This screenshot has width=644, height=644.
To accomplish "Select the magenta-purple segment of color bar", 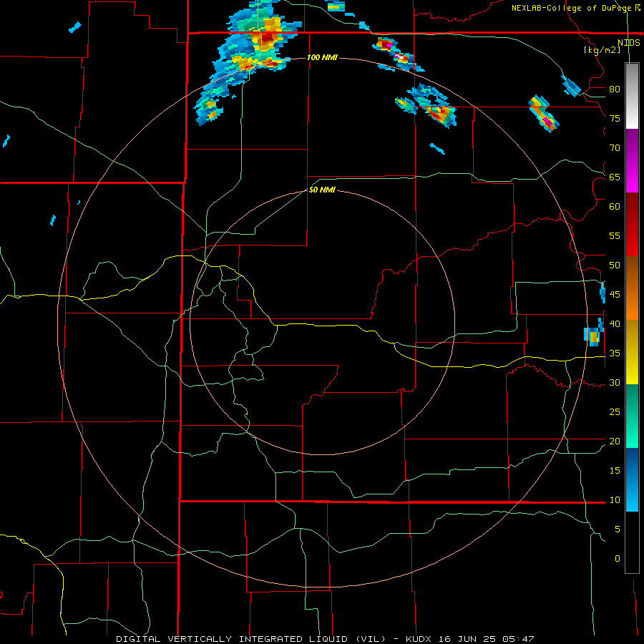I will click(x=632, y=161).
